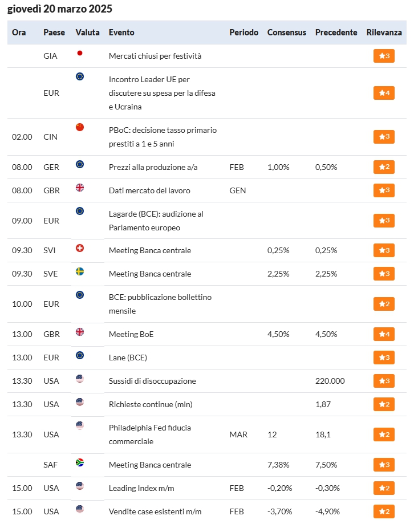Screen dimensions: 418x532
Task: Open the Dati mercato del lavoro event
Action: [x=149, y=190]
